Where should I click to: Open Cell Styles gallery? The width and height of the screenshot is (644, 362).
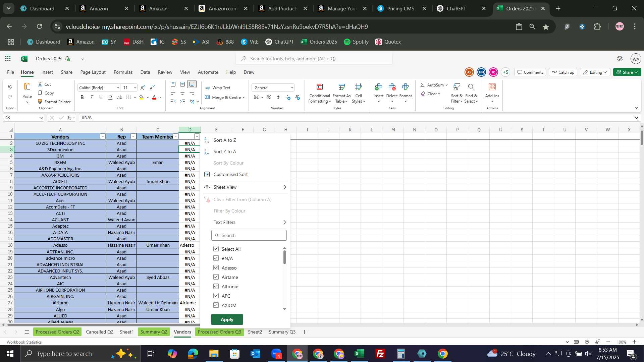(358, 93)
